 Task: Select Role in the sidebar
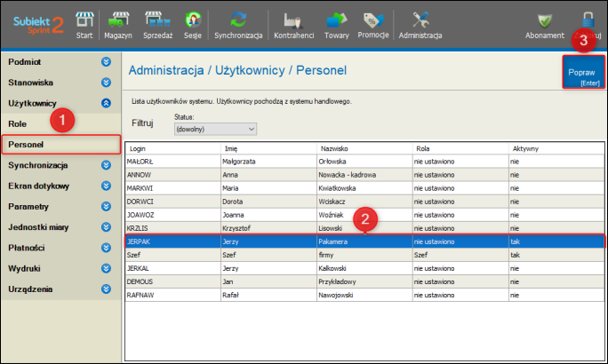tap(18, 123)
